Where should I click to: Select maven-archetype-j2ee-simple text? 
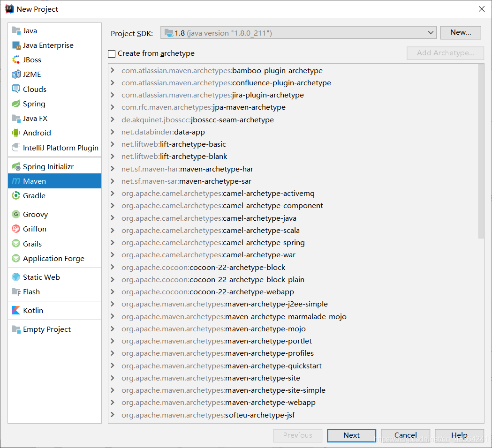276,304
